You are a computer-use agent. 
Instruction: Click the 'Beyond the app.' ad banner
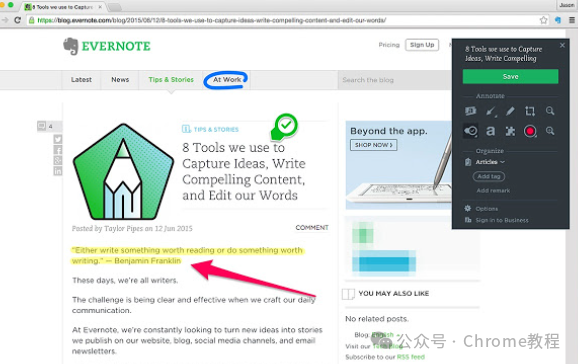click(398, 165)
